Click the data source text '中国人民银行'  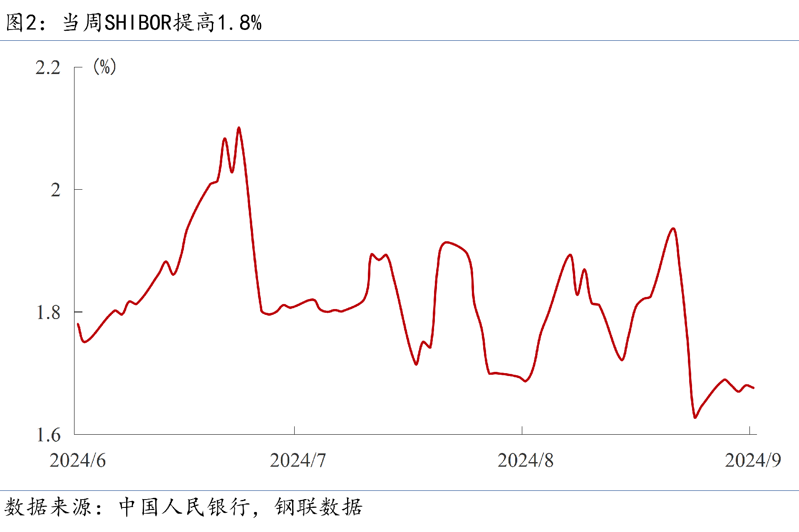(x=185, y=507)
